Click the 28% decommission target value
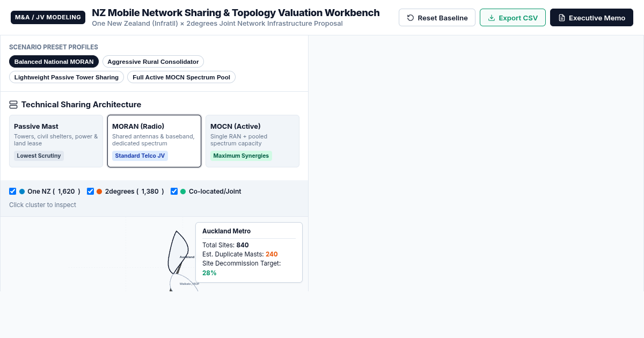Viewport: 644px width, 338px height. 209,273
